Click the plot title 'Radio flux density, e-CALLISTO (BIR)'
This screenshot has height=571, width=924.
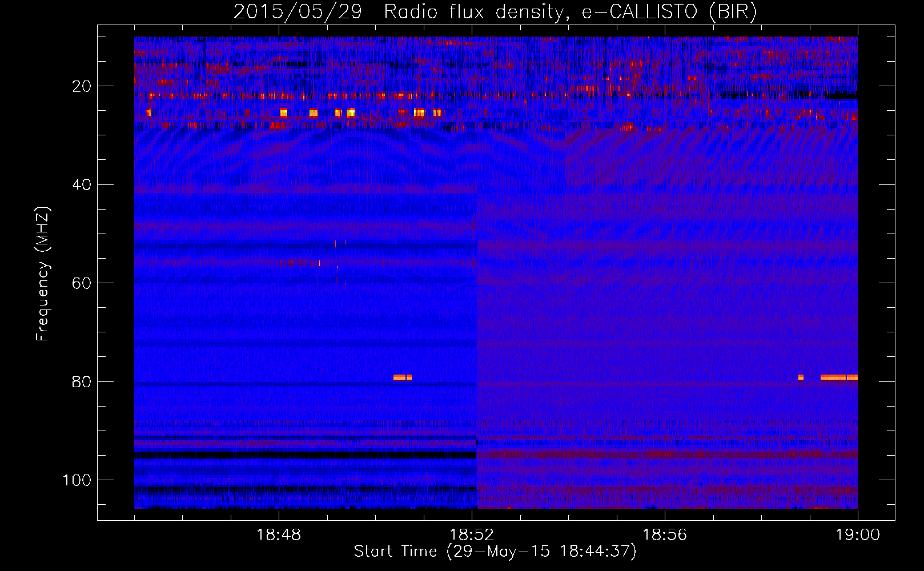[571, 11]
